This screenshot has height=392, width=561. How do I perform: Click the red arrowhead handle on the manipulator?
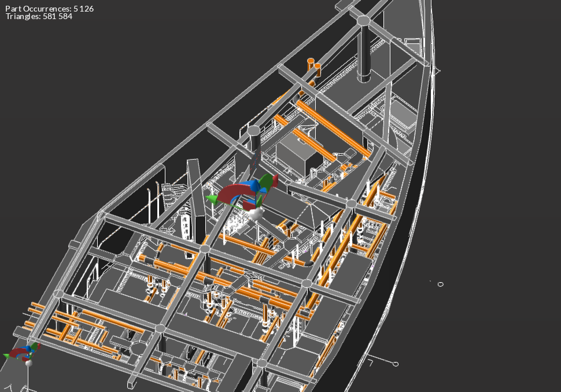(275, 180)
